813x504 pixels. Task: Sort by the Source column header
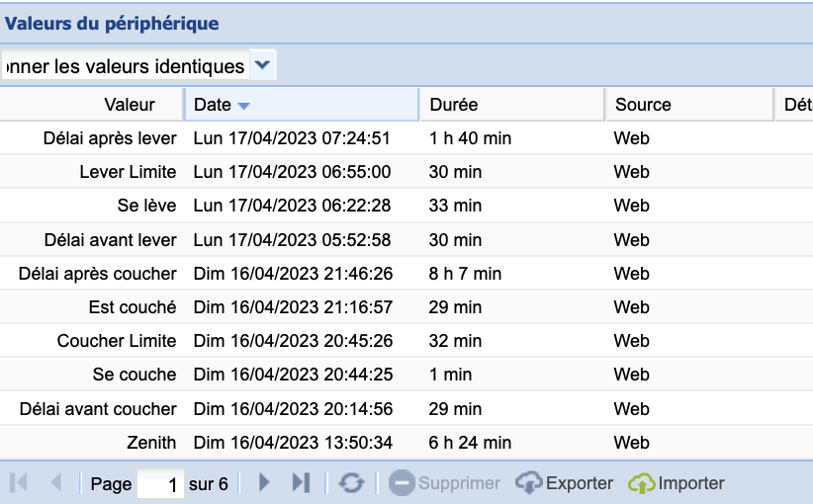point(643,105)
